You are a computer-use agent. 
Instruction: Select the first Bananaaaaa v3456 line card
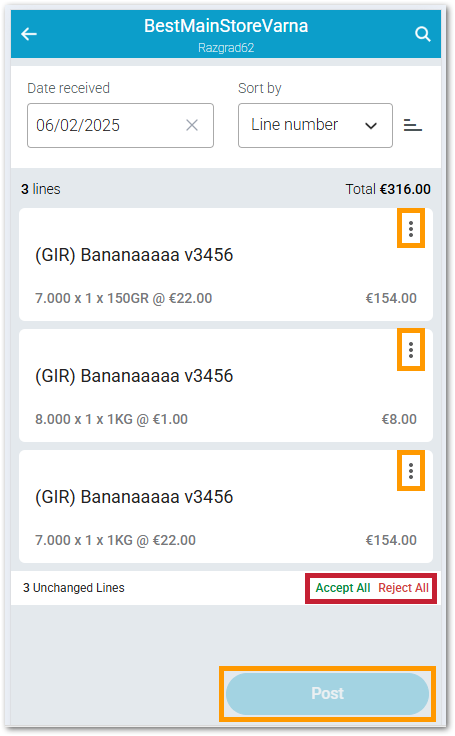[226, 265]
